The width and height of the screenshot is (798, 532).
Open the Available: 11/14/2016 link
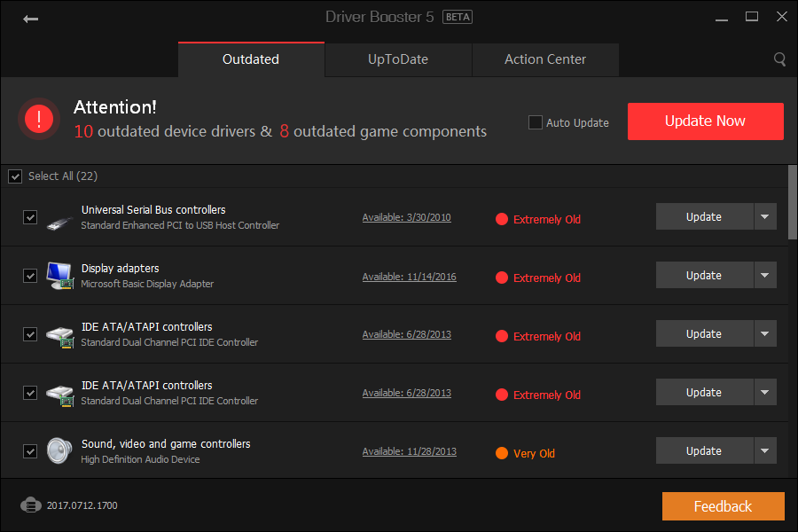pos(409,277)
